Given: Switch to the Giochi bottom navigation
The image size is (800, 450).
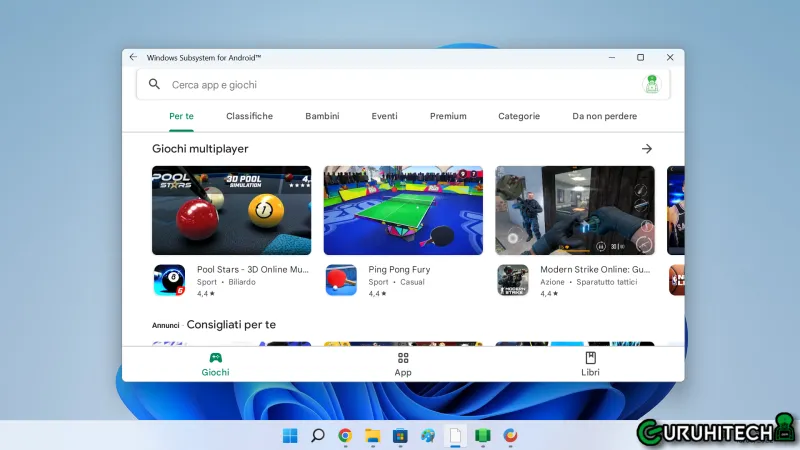Looking at the screenshot, I should pos(215,364).
